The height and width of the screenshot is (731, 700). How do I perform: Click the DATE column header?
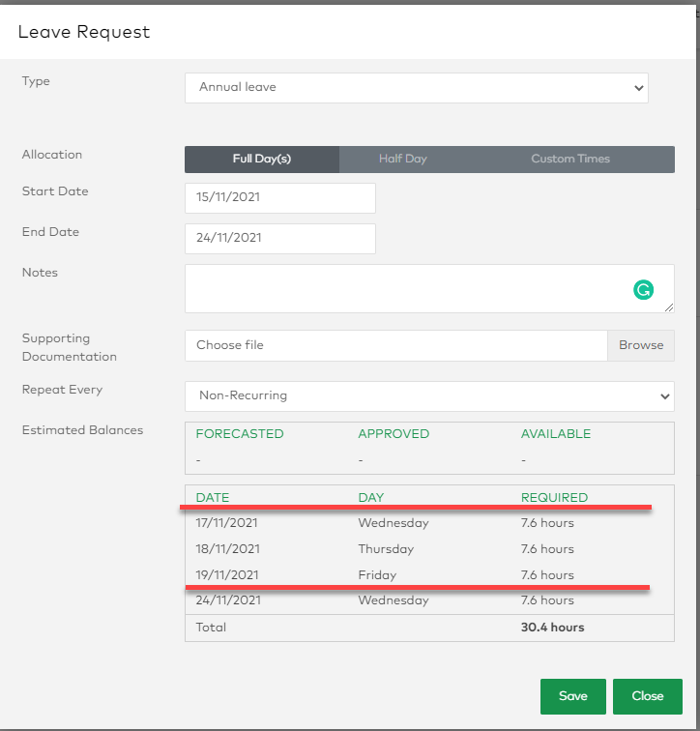[x=213, y=497]
